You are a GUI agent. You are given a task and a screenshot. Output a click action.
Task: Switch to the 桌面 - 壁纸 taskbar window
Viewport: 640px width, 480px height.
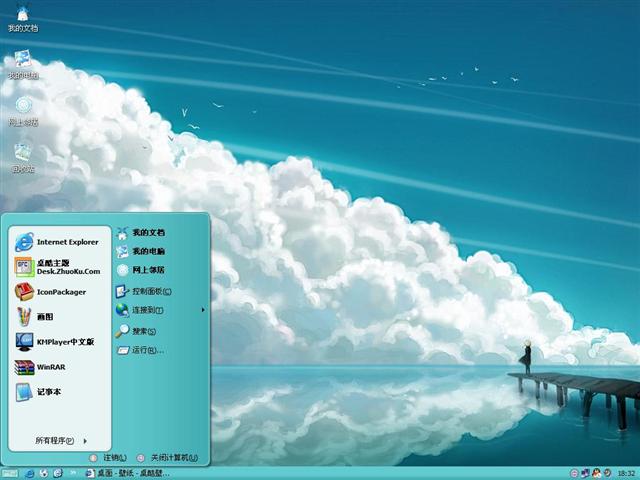pyautogui.click(x=127, y=473)
